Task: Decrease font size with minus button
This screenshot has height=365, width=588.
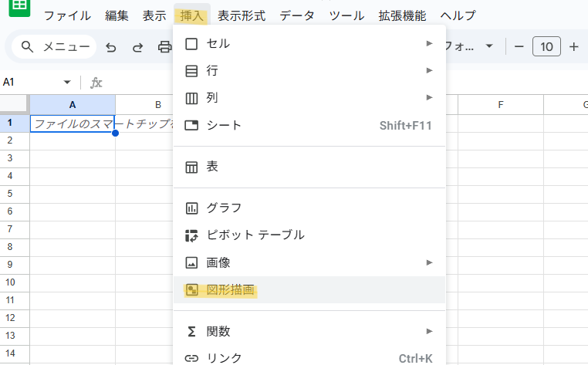Action: (519, 46)
